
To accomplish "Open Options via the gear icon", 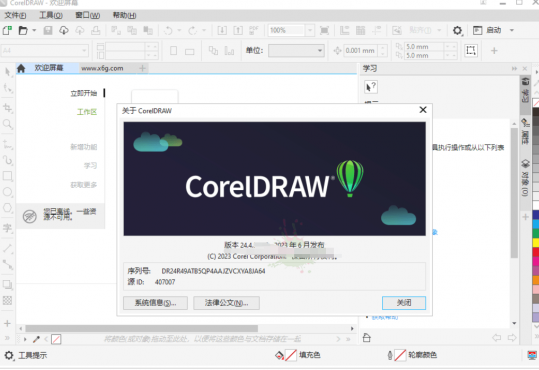I will (458, 31).
